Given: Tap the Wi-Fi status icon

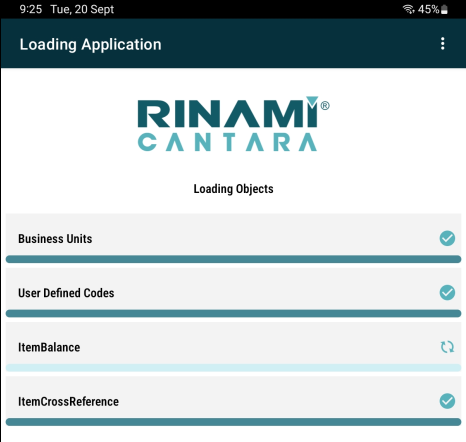Looking at the screenshot, I should [409, 9].
